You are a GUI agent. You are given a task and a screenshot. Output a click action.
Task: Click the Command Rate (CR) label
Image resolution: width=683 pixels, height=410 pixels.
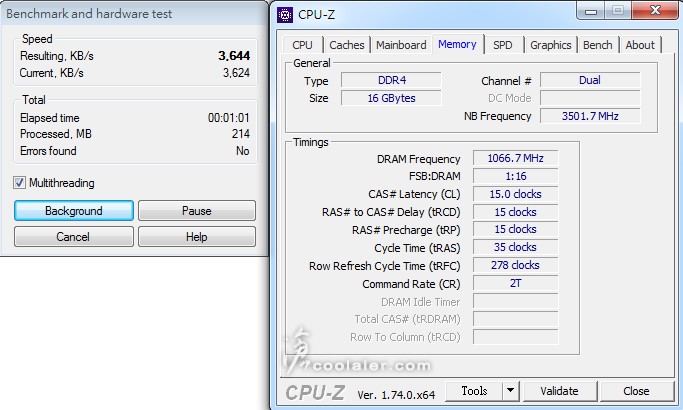click(x=411, y=284)
